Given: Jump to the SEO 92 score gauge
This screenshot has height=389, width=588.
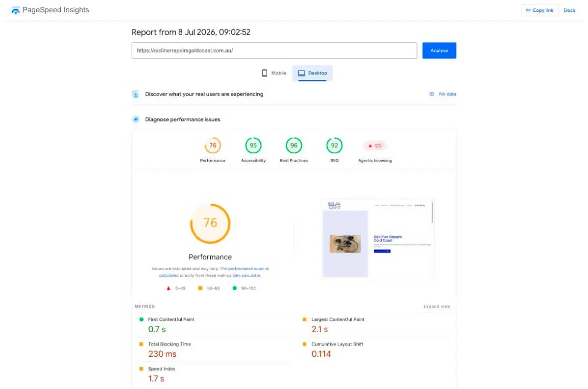Looking at the screenshot, I should 335,146.
